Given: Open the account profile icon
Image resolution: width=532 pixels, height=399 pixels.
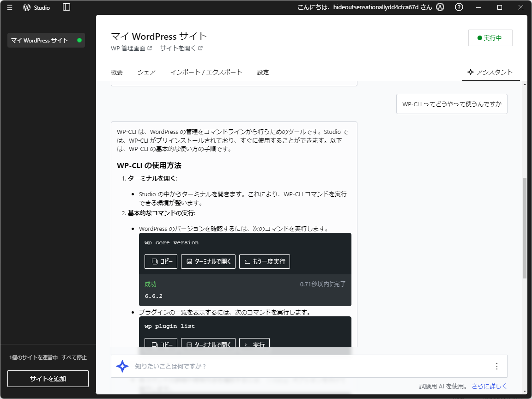Looking at the screenshot, I should 440,7.
